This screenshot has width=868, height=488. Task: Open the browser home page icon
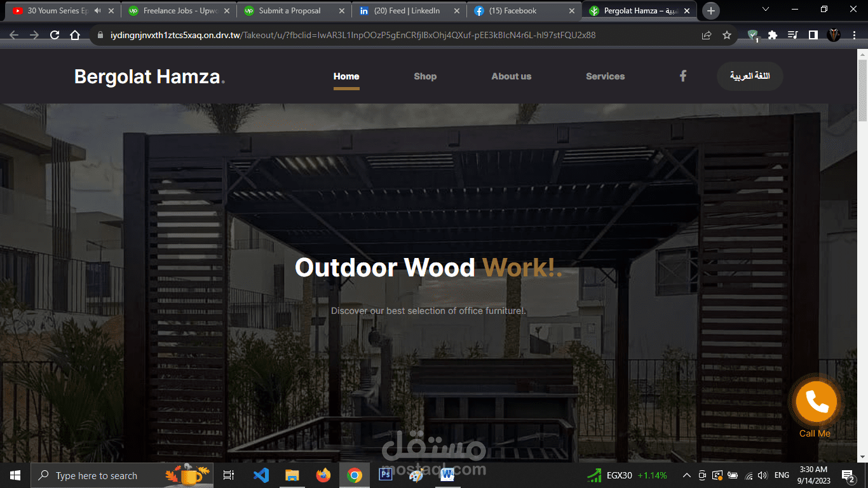point(75,36)
